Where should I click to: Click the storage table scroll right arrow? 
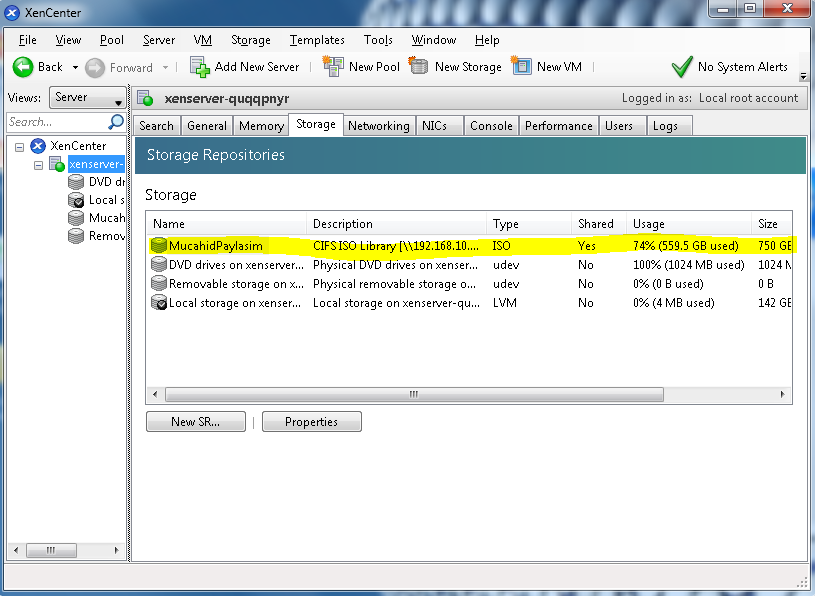783,394
